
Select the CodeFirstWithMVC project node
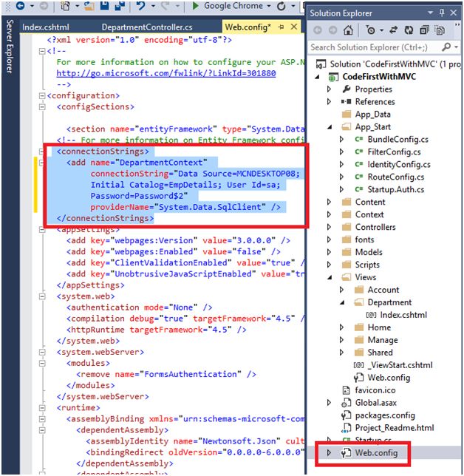pyautogui.click(x=379, y=77)
